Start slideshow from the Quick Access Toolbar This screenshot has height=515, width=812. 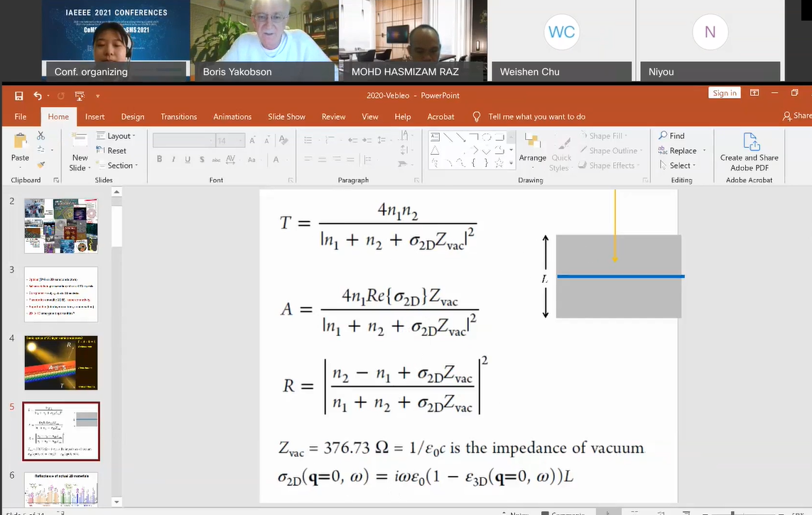pos(80,96)
